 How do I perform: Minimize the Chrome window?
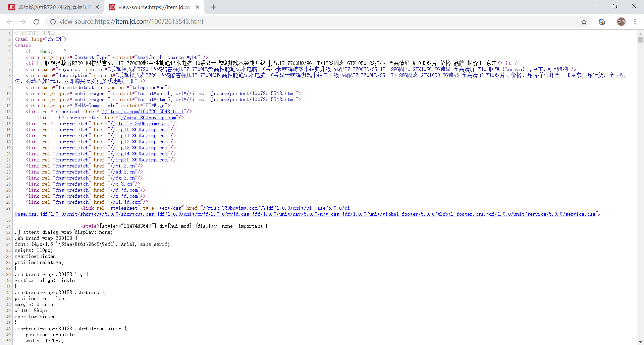click(596, 6)
